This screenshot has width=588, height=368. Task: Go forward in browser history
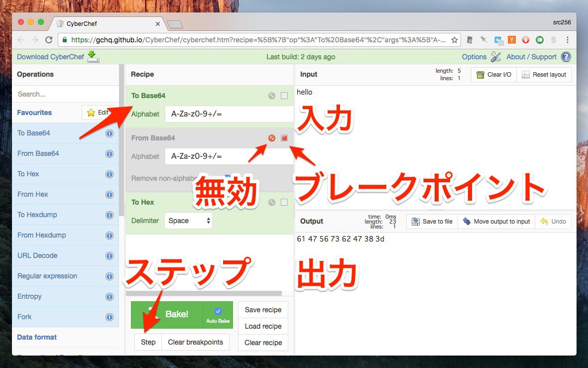pos(34,40)
